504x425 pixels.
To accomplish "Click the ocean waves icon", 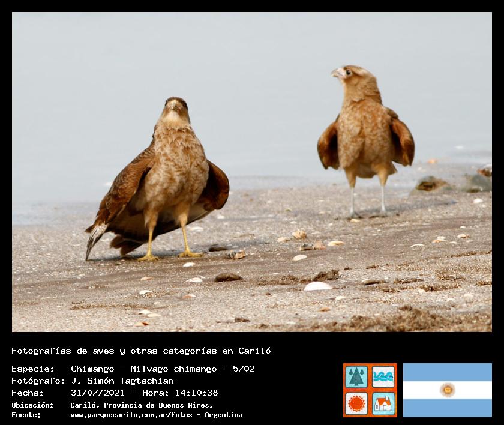I will coord(383,377).
